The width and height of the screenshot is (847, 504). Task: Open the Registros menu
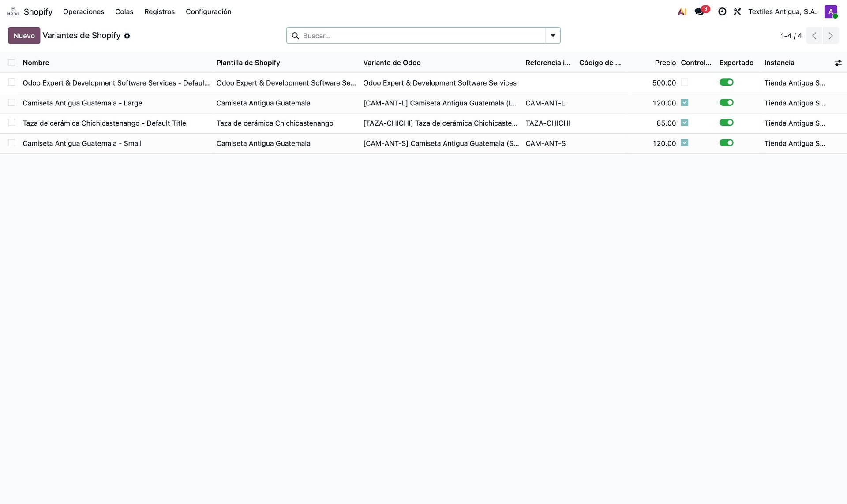pos(159,11)
